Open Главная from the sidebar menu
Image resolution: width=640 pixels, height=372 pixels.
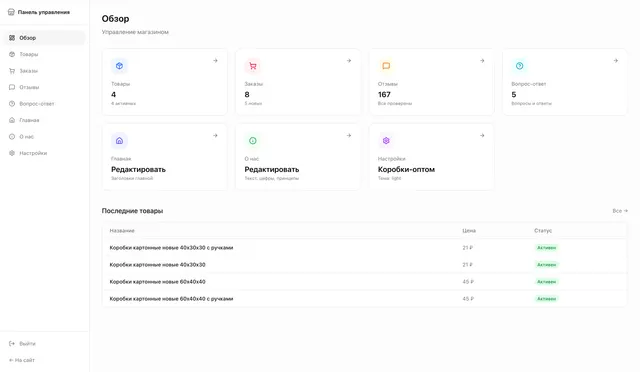pyautogui.click(x=44, y=120)
